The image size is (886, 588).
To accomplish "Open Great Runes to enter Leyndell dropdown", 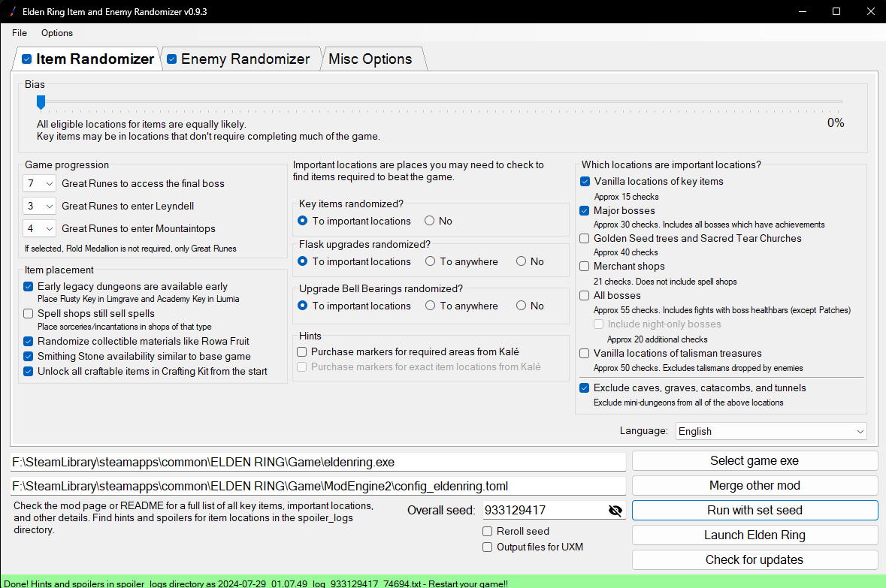I will [39, 207].
